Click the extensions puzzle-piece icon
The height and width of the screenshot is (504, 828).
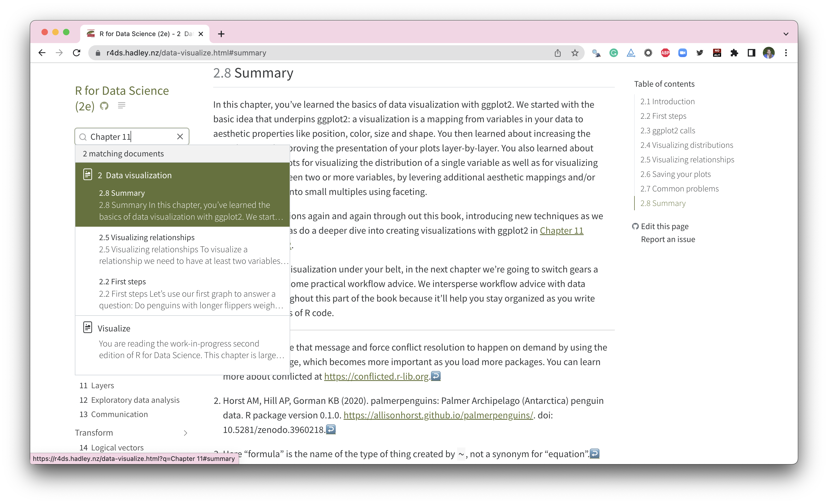click(x=734, y=53)
